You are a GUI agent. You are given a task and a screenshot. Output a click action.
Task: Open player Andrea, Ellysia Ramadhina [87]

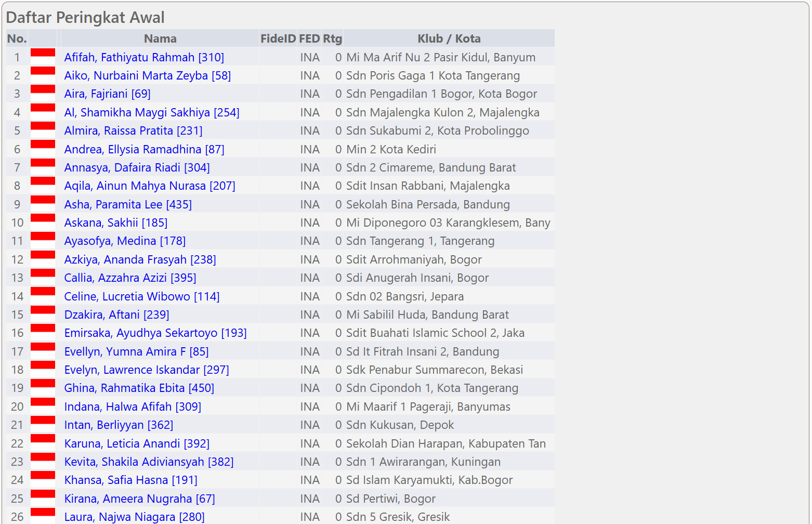[x=144, y=149]
